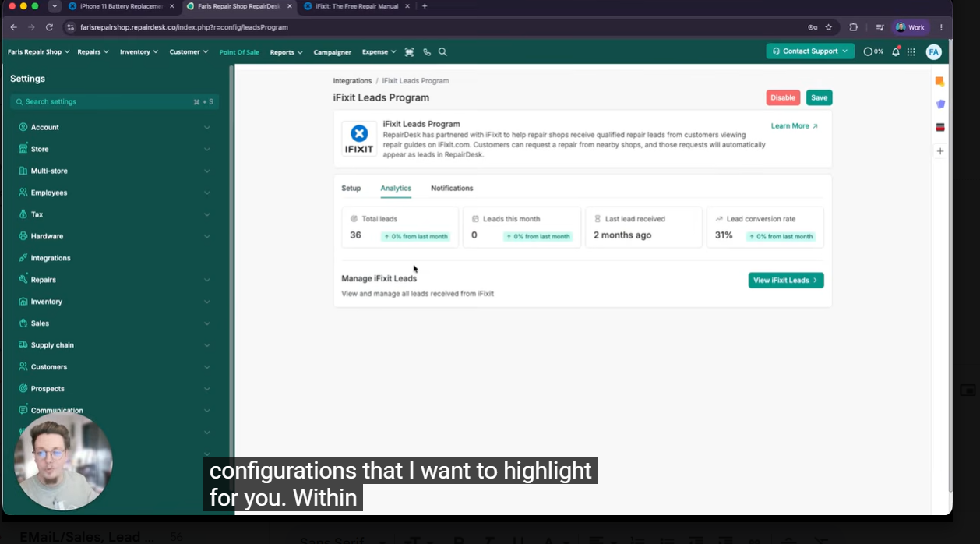Viewport: 980px width, 544px height.
Task: Open the Campaigner menu item
Action: 333,52
